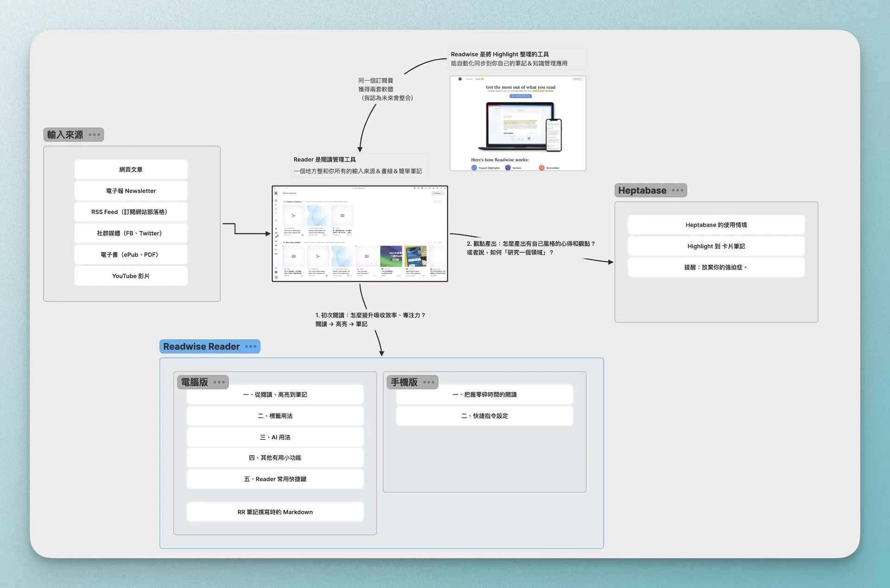Open the 二、標籤用法 card
Image resolution: width=890 pixels, height=588 pixels.
[x=275, y=416]
